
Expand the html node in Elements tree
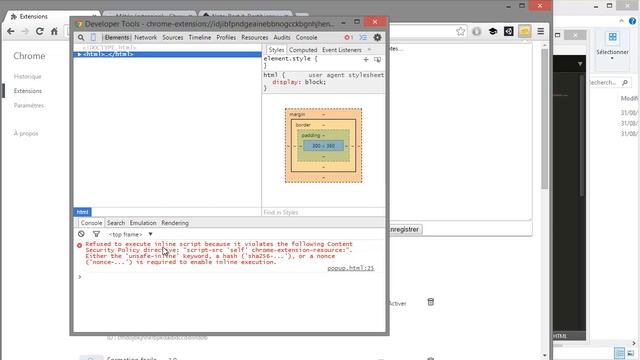(x=79, y=54)
